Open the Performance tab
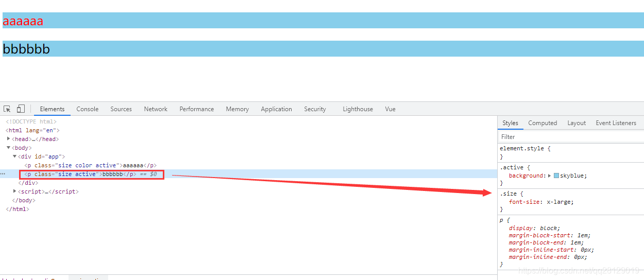The width and height of the screenshot is (644, 280). click(197, 109)
